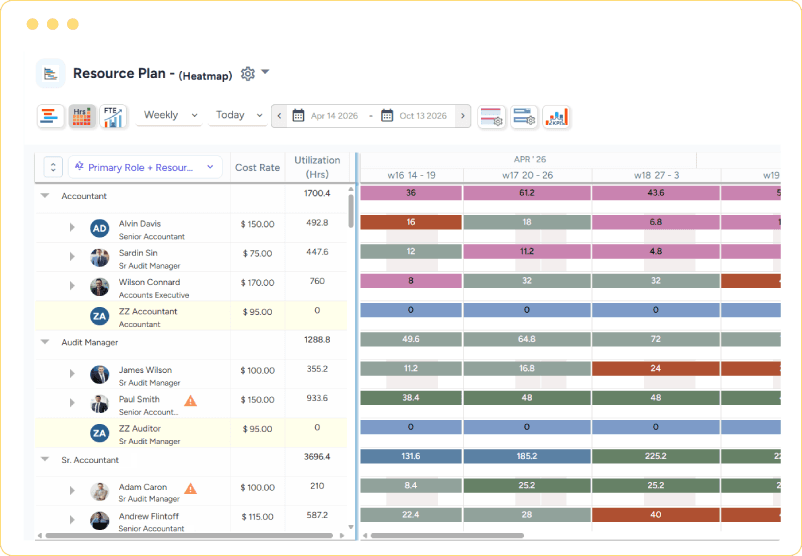Select the w18 27 - 3 week header

[x=656, y=175]
